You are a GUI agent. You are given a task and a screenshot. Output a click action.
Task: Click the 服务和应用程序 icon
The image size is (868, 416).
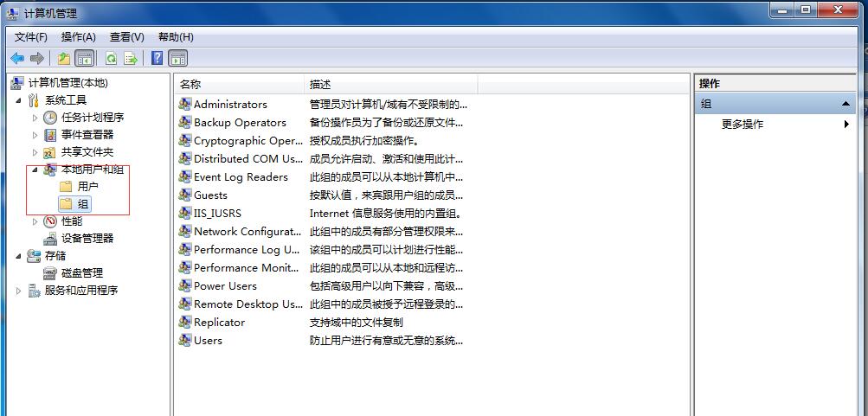pyautogui.click(x=34, y=291)
